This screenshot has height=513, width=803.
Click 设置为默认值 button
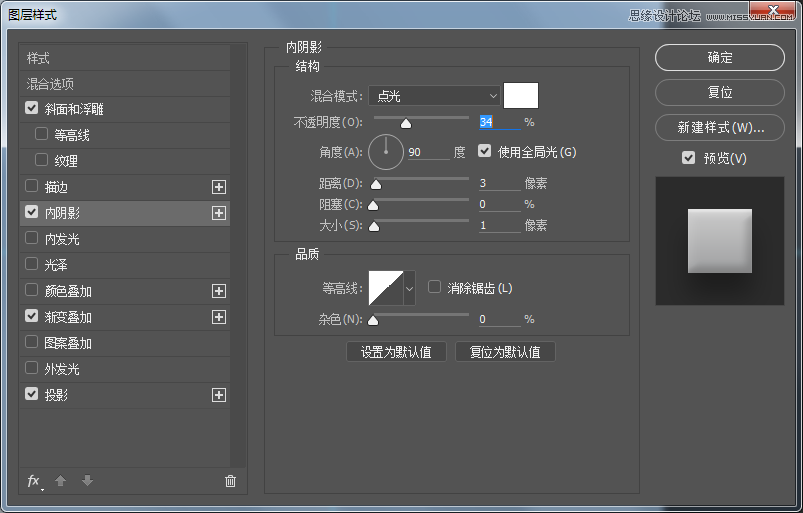[396, 352]
